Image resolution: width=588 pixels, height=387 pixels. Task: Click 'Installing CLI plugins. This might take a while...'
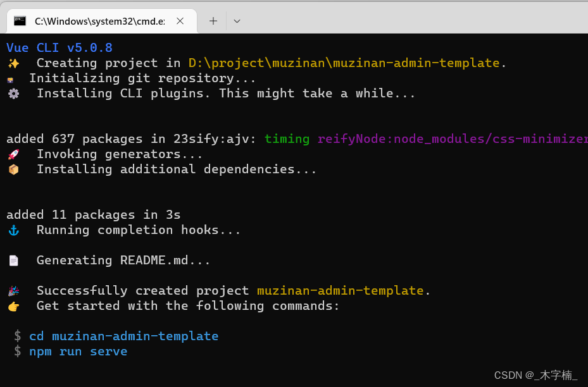point(226,94)
